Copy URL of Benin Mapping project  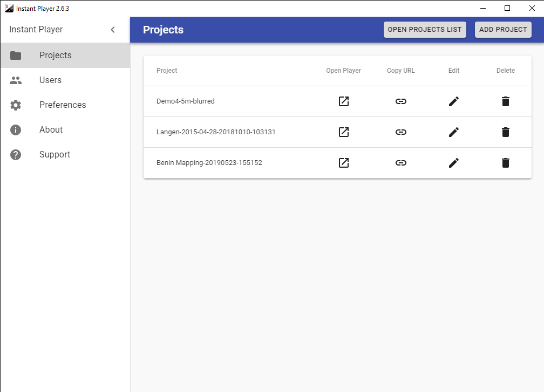(400, 162)
